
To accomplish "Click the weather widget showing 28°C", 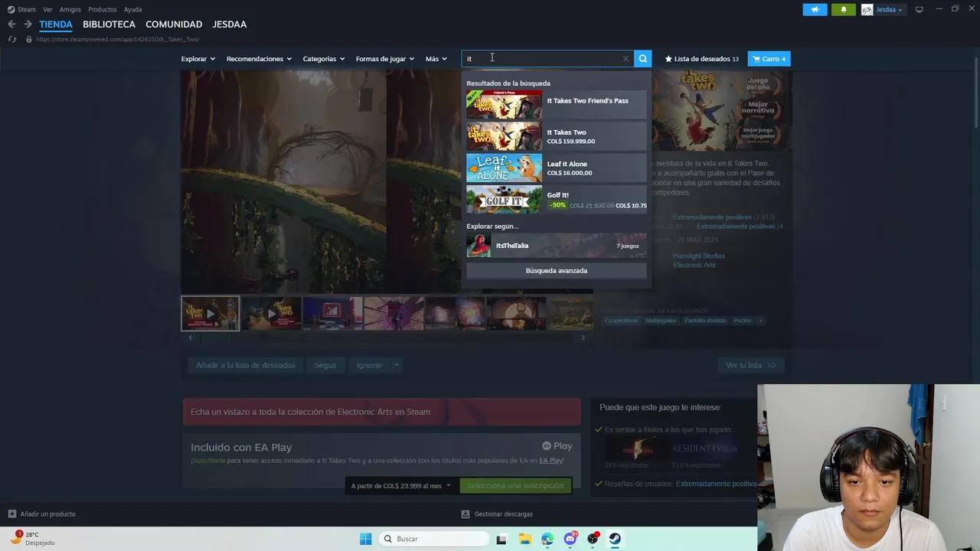I will (x=32, y=539).
